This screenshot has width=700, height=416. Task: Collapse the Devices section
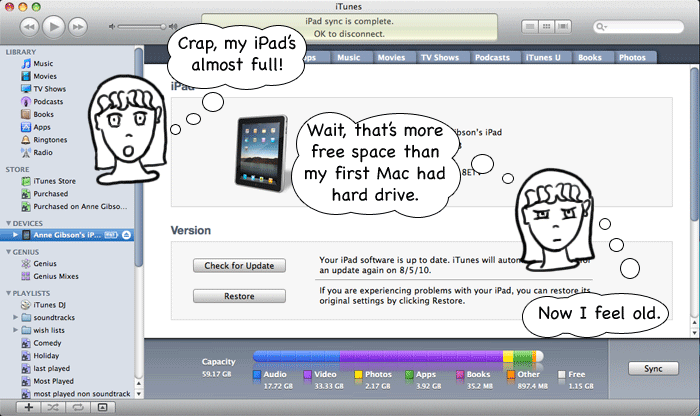point(8,223)
